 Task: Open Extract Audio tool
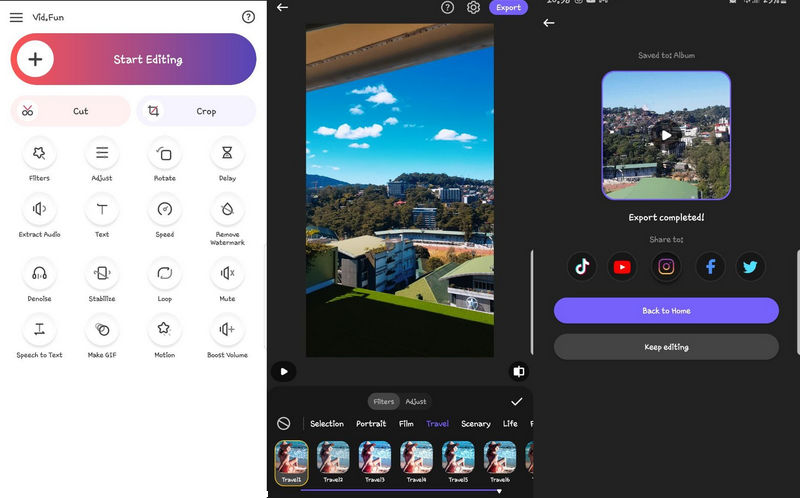pyautogui.click(x=39, y=209)
